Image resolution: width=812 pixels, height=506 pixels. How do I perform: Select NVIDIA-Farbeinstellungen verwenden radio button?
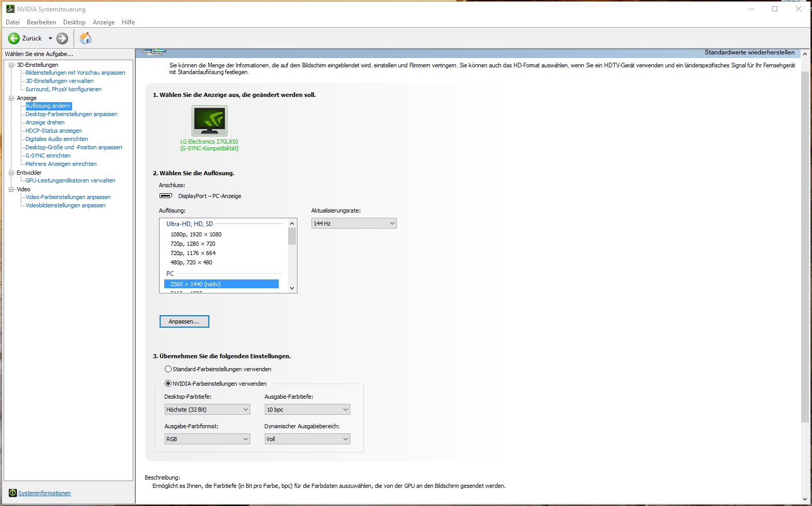[168, 384]
